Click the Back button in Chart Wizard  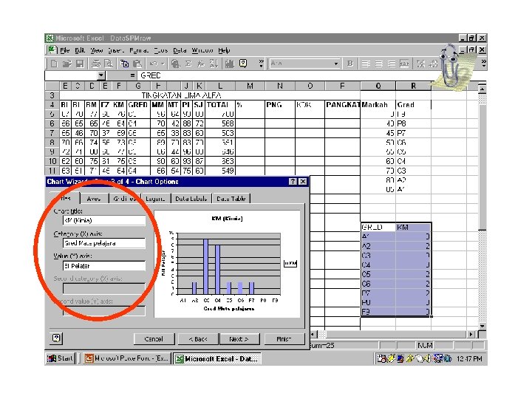pos(197,338)
